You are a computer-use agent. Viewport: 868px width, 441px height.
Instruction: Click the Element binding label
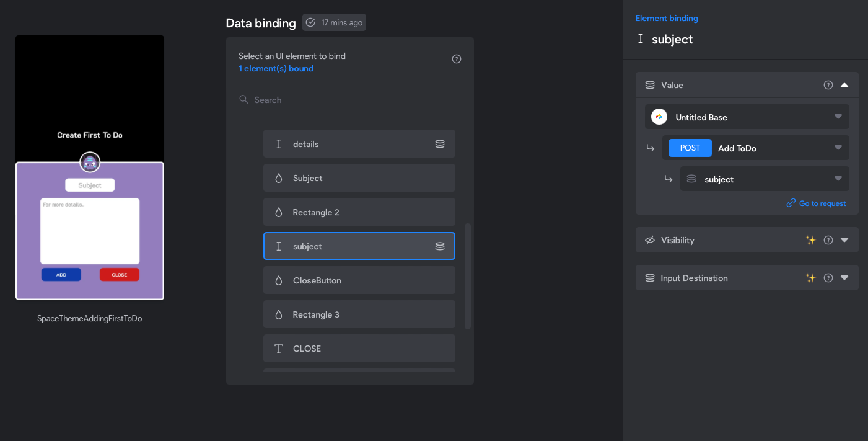(667, 18)
